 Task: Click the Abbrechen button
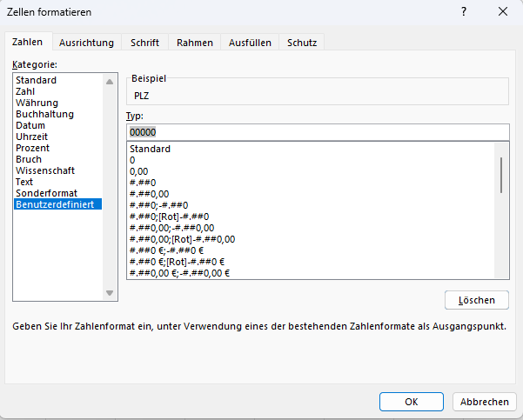coord(484,402)
